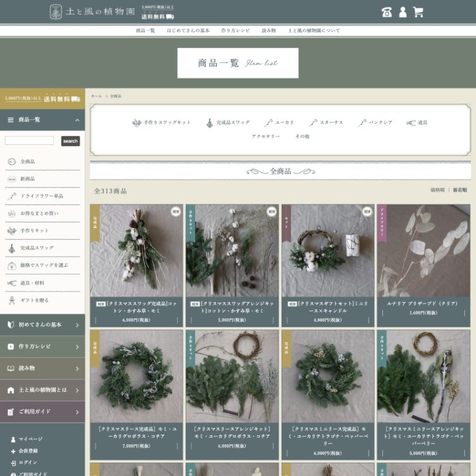Click the hamburger icon beside 商品一覧
The height and width of the screenshot is (476, 476).
11,120
